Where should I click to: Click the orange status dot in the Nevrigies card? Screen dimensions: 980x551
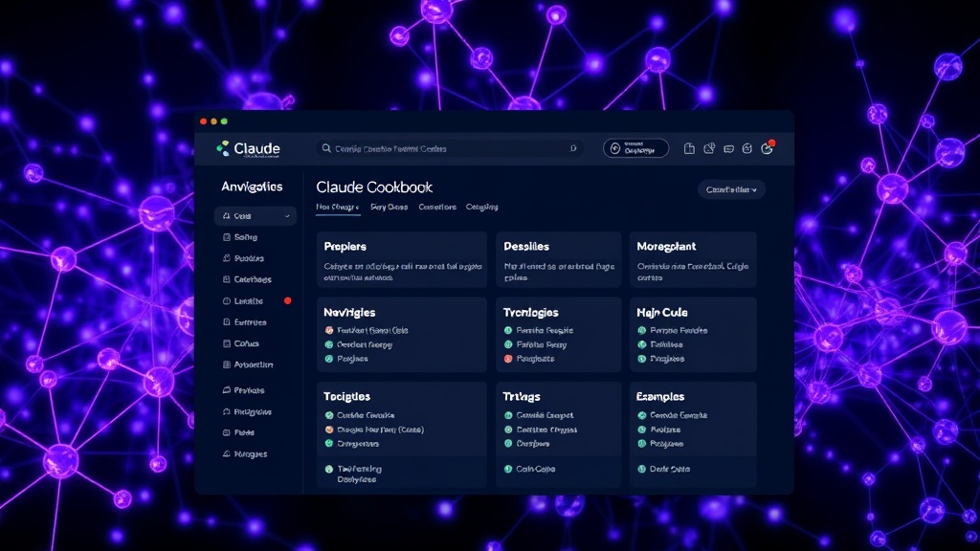tap(329, 330)
